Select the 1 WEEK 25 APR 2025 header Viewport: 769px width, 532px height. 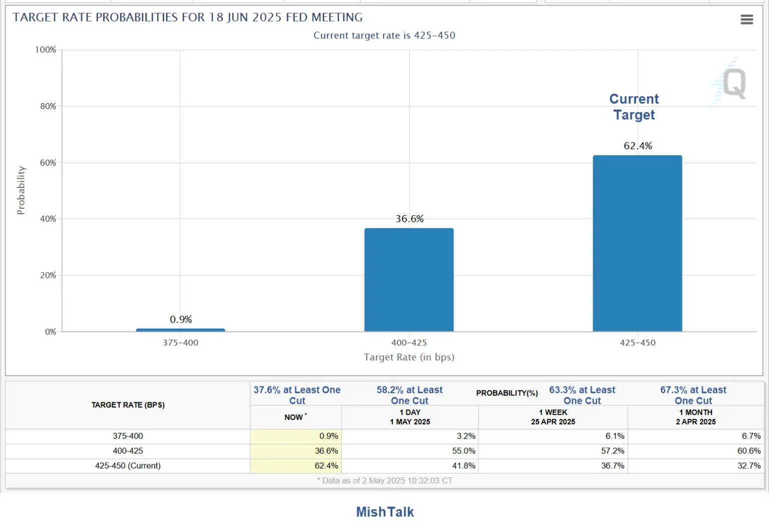553,417
